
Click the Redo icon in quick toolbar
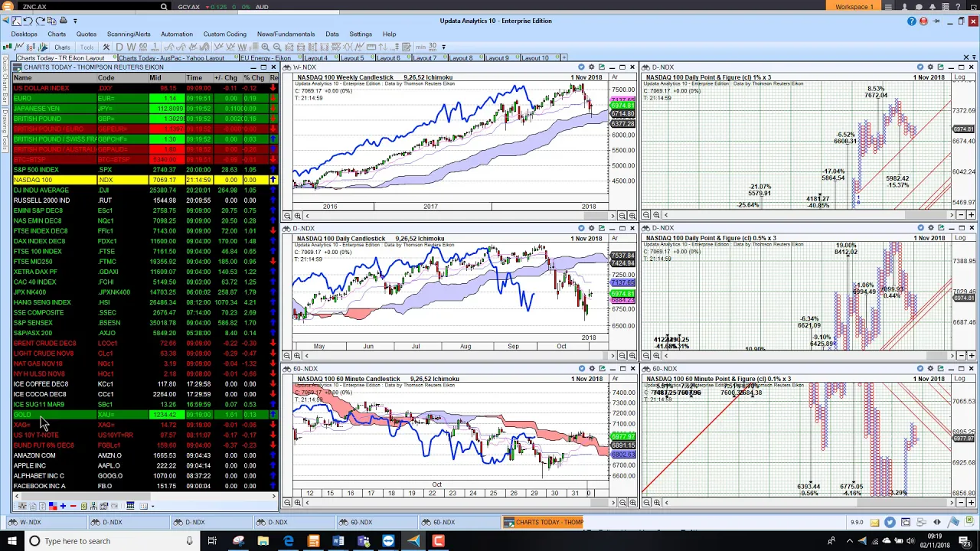40,21
